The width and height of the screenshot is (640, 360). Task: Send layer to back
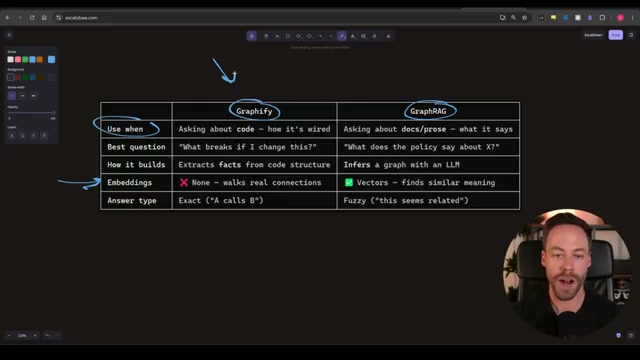[x=12, y=136]
